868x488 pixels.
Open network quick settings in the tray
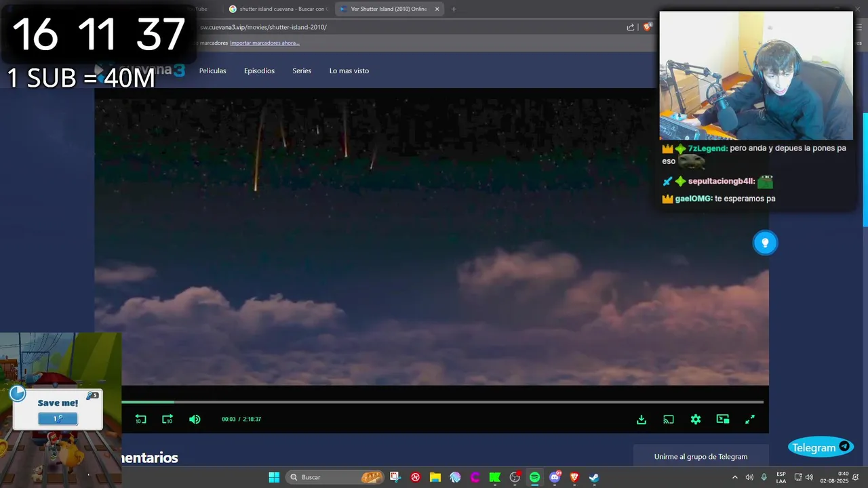798,477
